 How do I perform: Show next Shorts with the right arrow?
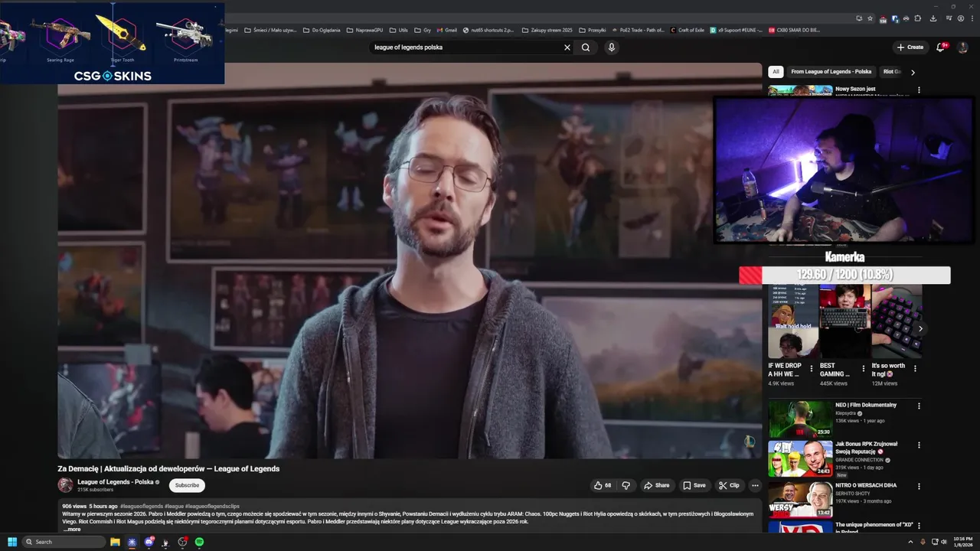[920, 329]
